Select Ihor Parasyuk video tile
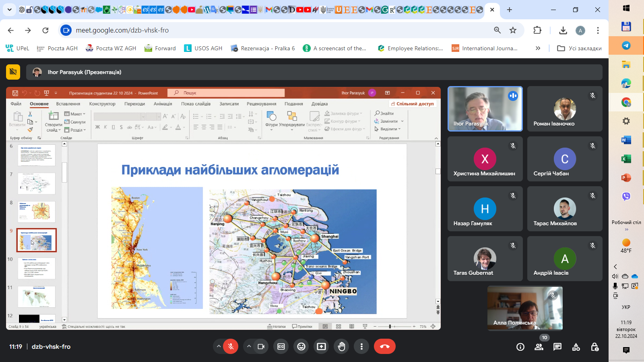This screenshot has width=644, height=362. coord(485,109)
